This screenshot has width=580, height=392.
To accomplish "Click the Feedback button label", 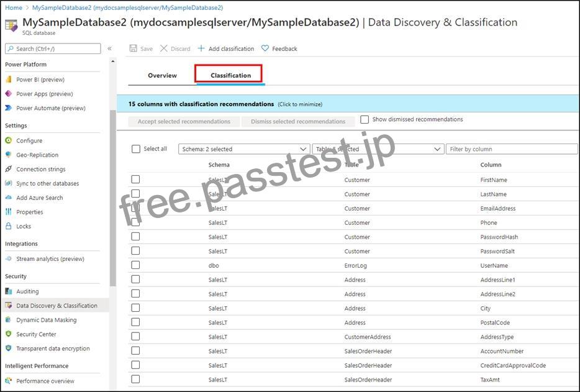I will coord(284,48).
